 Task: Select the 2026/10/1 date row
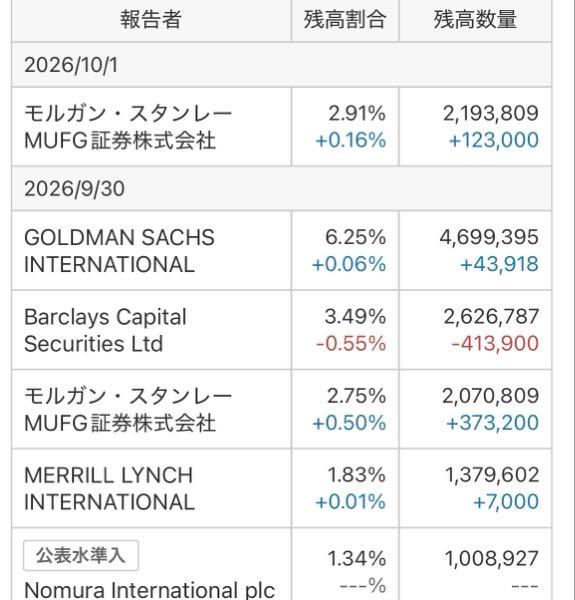click(x=282, y=65)
